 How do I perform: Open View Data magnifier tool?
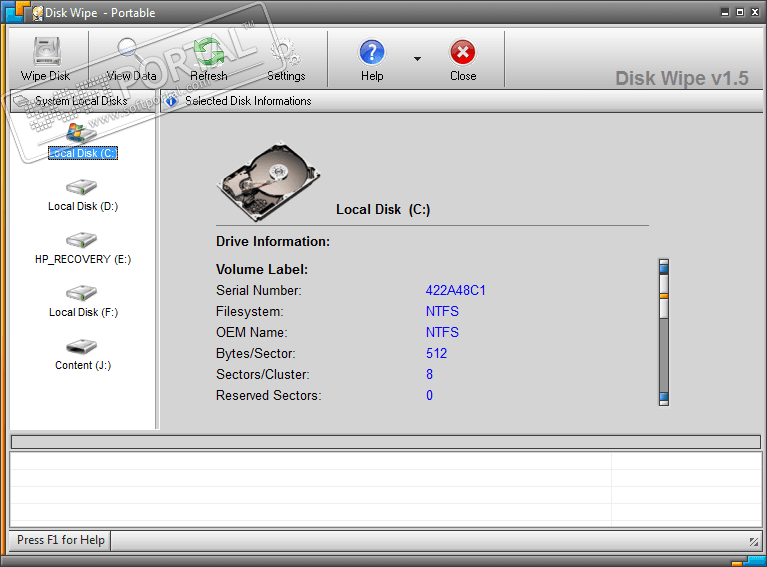131,51
